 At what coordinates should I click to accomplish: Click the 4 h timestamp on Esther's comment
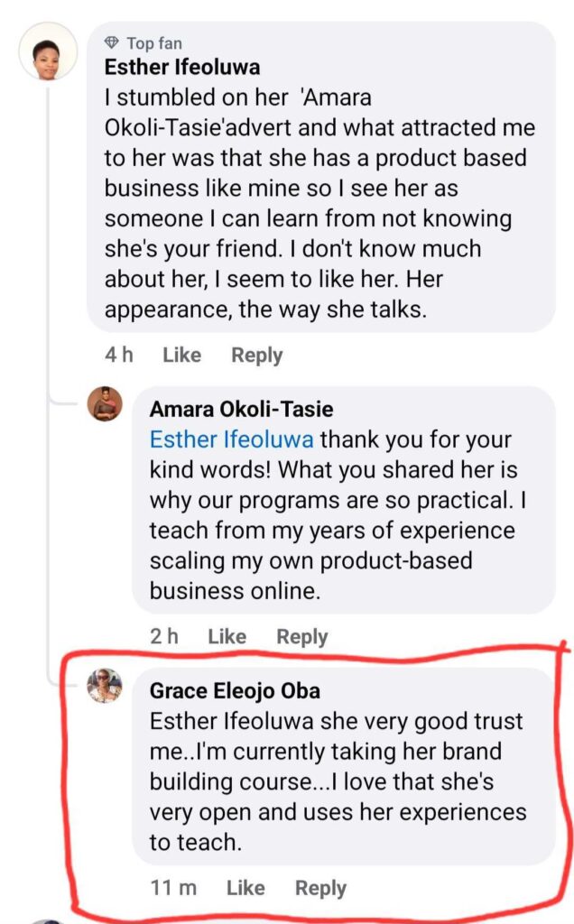coord(118,356)
